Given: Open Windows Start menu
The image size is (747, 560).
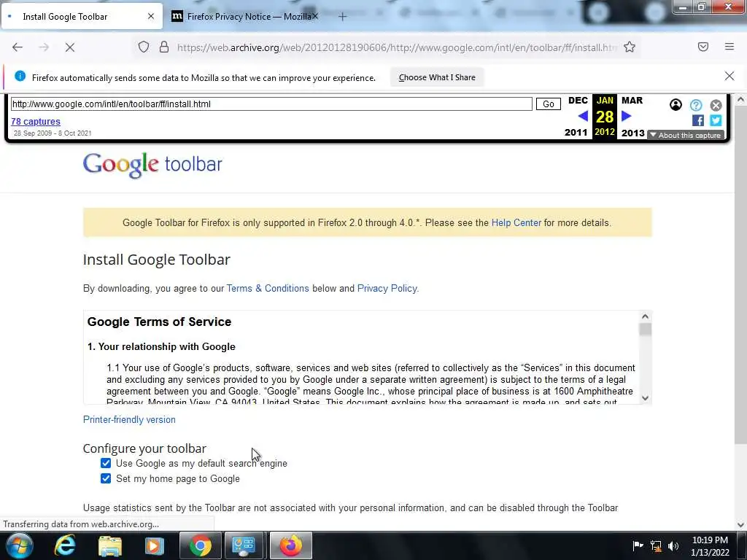Looking at the screenshot, I should point(19,545).
